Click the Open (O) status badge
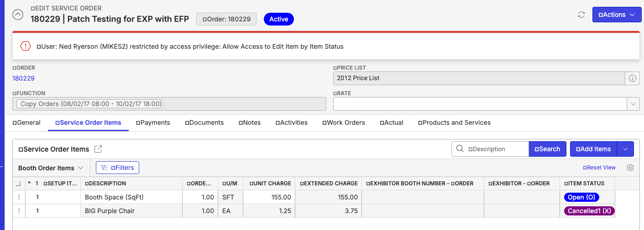644x230 pixels. 581,197
